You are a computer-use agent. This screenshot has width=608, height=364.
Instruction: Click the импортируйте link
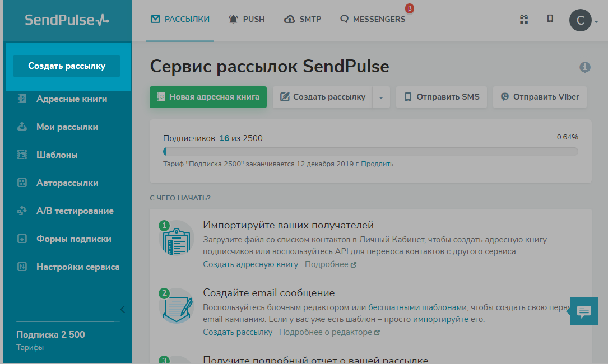440,319
